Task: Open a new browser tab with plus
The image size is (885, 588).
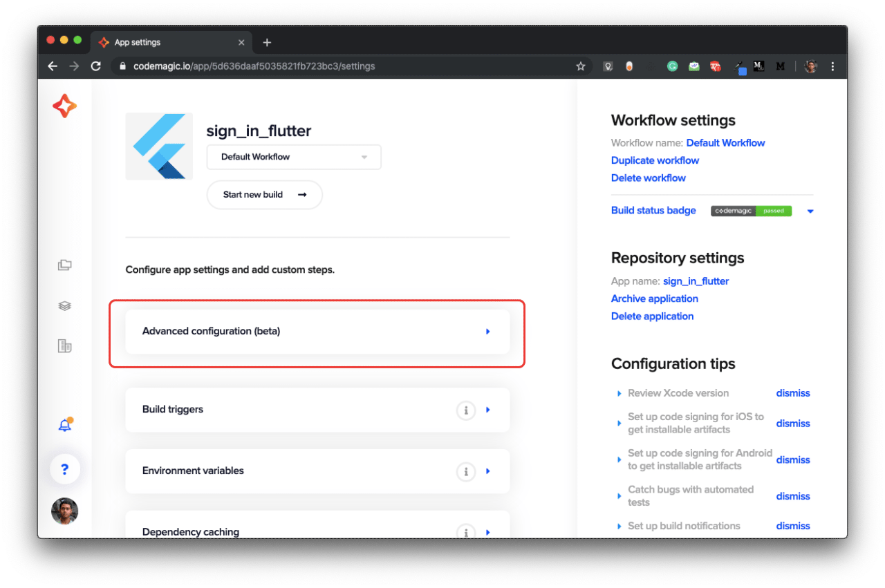Action: (267, 42)
